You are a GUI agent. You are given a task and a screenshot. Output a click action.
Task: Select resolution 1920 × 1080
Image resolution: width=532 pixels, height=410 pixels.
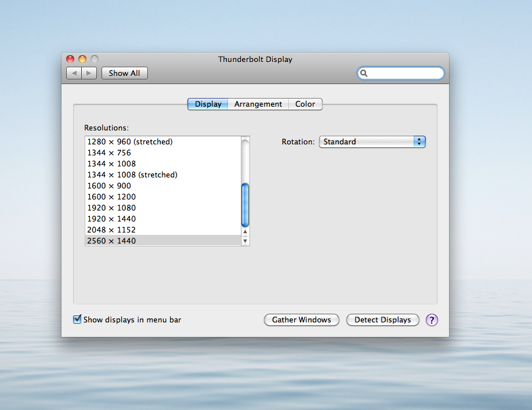[x=163, y=208]
